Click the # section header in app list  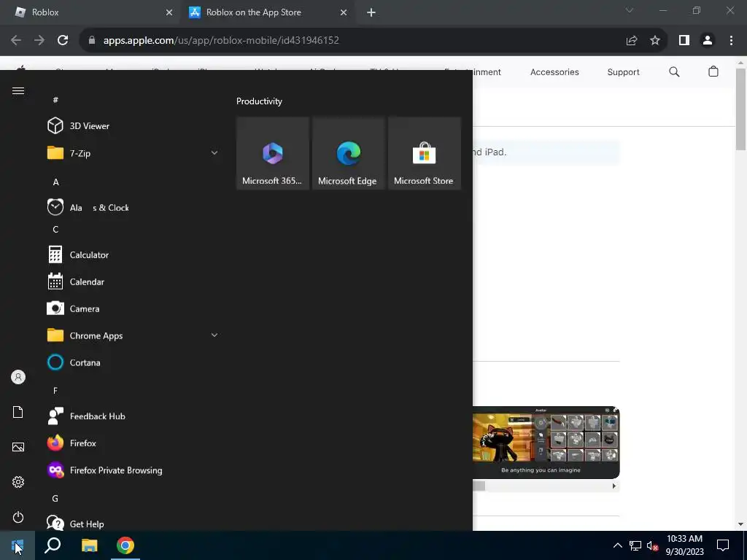tap(55, 99)
